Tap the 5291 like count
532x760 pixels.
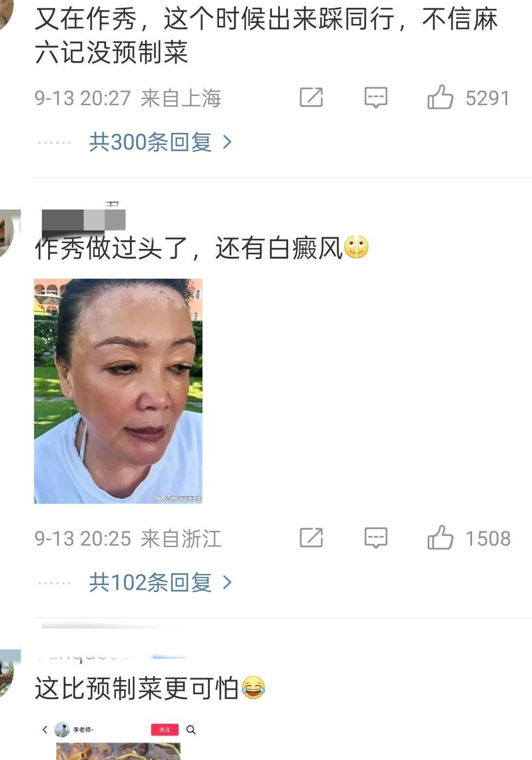487,98
